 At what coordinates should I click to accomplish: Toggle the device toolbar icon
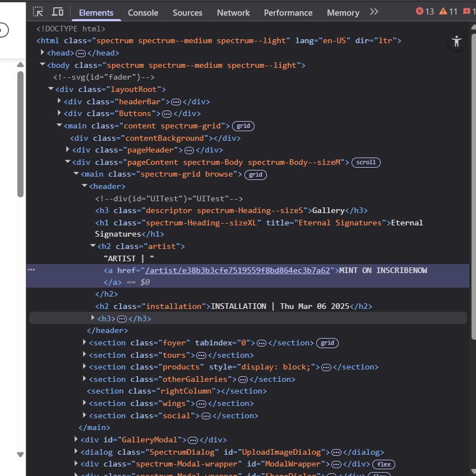57,12
